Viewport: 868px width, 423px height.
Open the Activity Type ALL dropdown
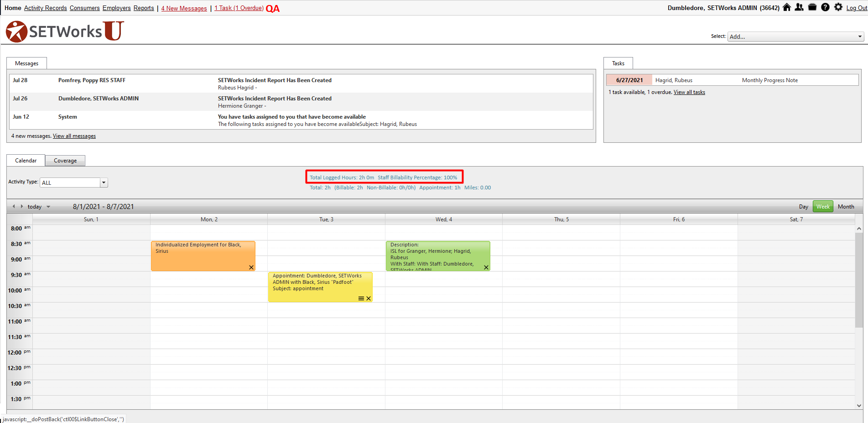tap(74, 183)
